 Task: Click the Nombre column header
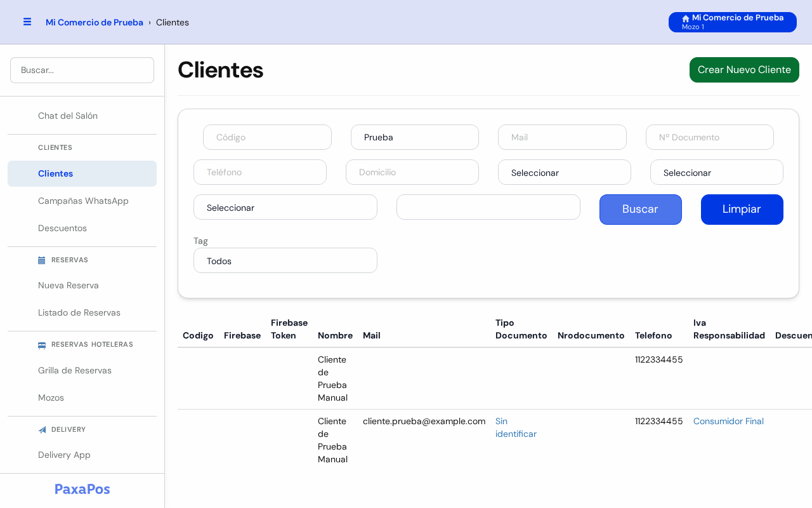pyautogui.click(x=335, y=335)
